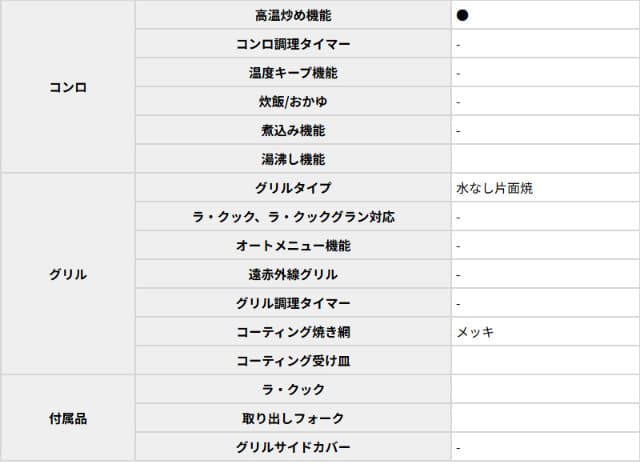Click the 温度キープ機能 label

293,73
